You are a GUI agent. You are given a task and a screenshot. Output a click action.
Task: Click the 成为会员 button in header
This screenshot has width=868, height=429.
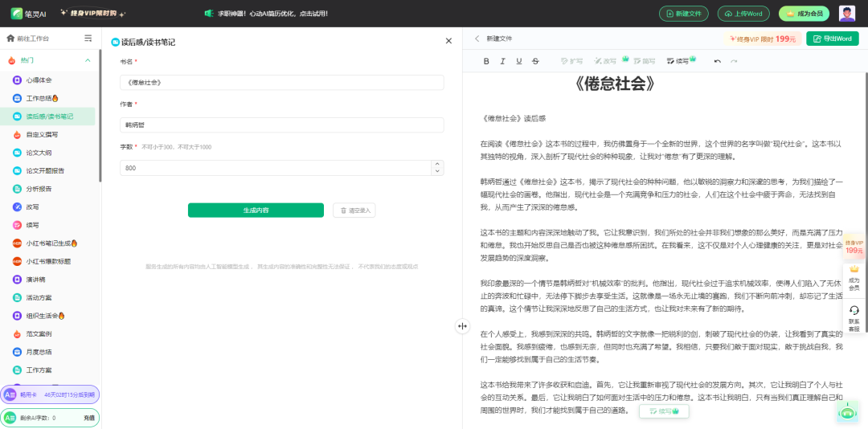pos(804,14)
